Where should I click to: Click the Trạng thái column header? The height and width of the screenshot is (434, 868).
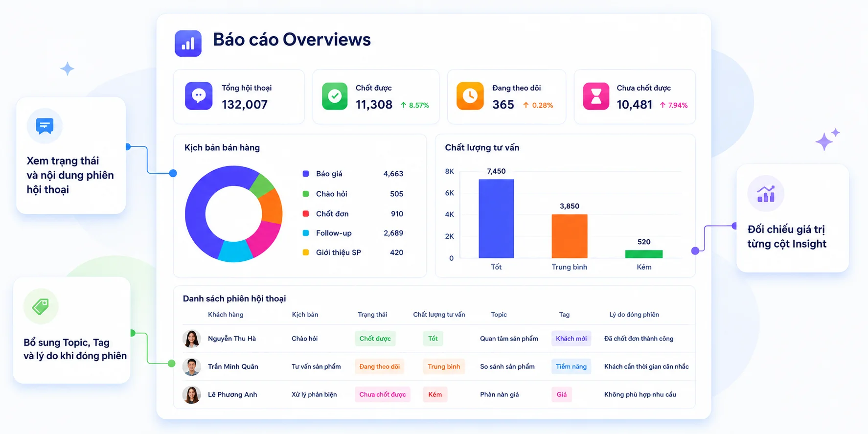pyautogui.click(x=372, y=315)
